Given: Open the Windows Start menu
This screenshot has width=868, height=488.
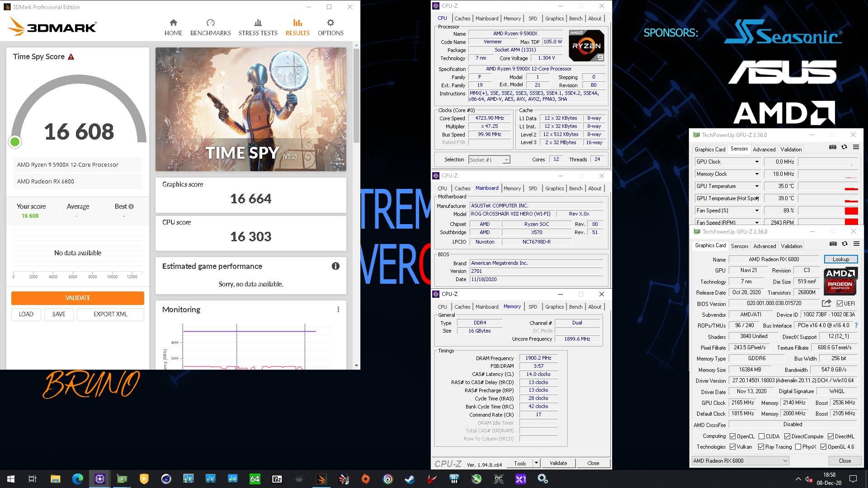Looking at the screenshot, I should pos(11,479).
